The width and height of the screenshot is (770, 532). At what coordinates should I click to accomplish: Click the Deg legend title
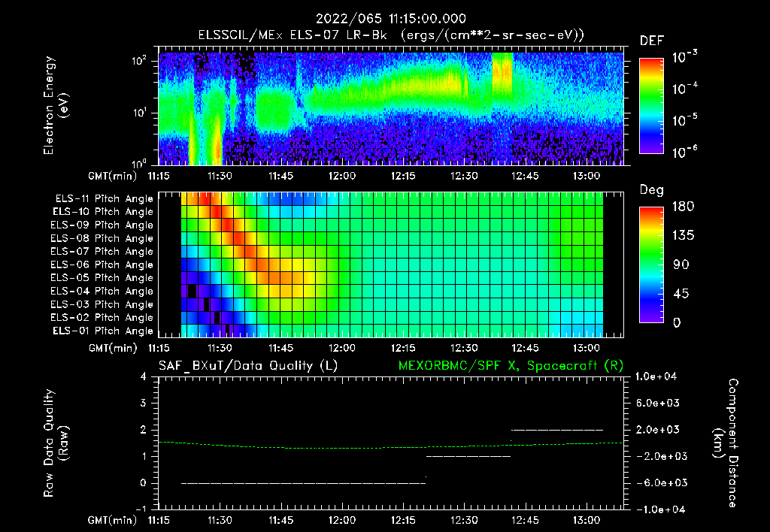click(652, 190)
